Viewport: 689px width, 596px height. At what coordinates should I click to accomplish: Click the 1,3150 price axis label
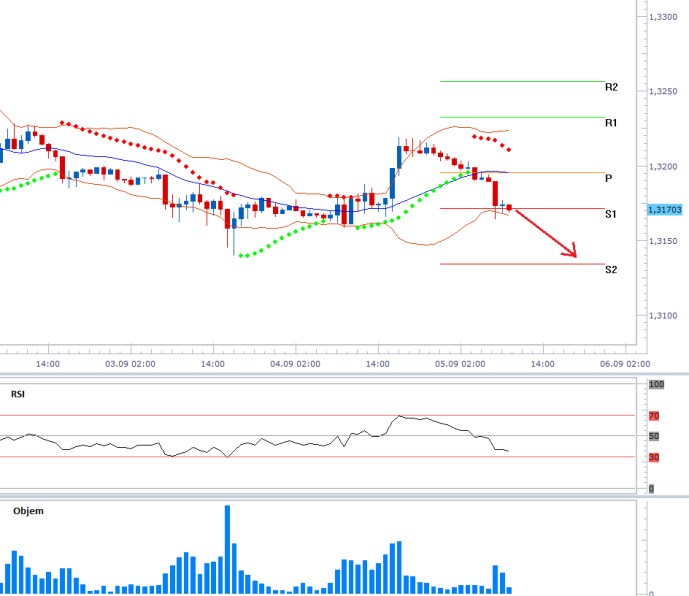[x=663, y=241]
